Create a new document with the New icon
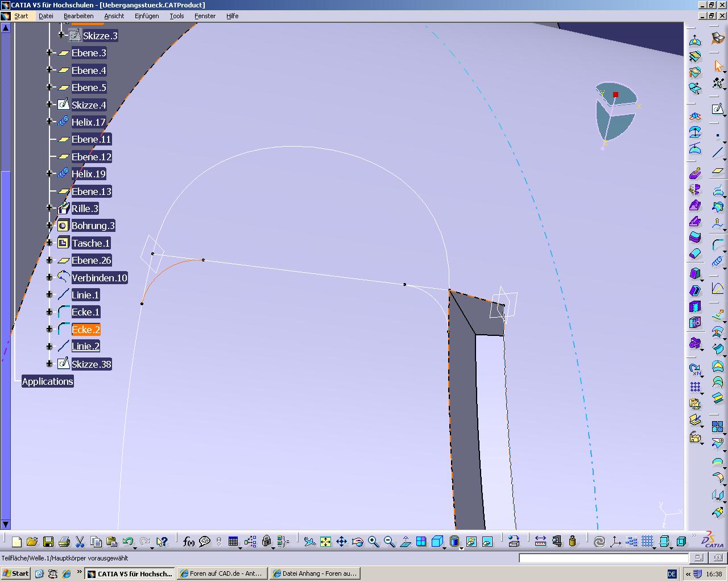The width and height of the screenshot is (728, 582). 16,542
